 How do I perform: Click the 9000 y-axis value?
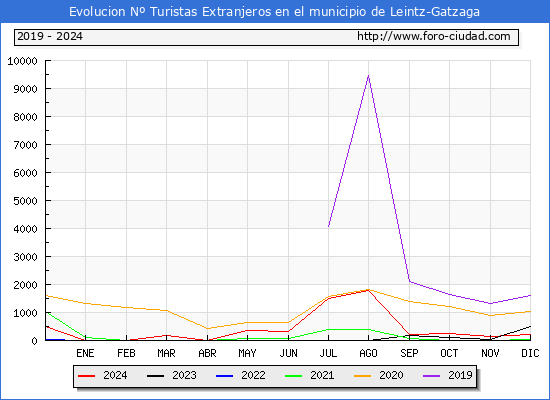(25, 89)
